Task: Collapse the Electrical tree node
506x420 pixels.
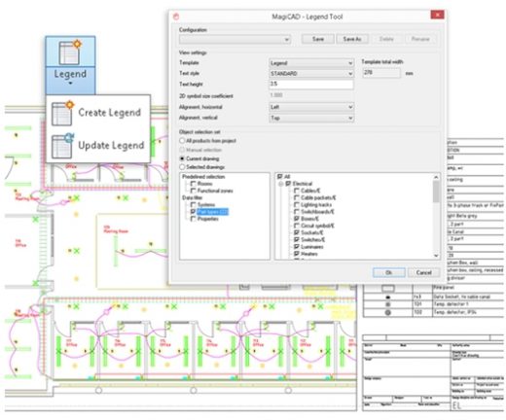Action: pyautogui.click(x=281, y=184)
